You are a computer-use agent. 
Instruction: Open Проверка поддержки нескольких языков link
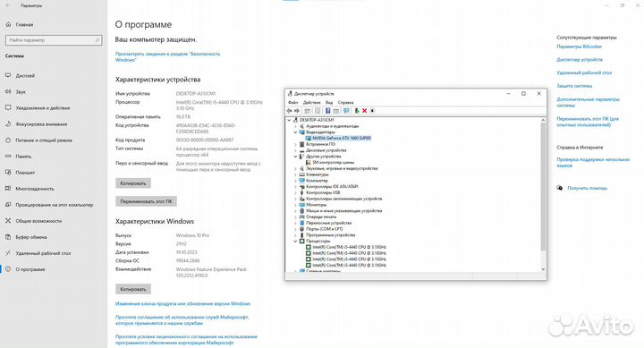tap(593, 162)
